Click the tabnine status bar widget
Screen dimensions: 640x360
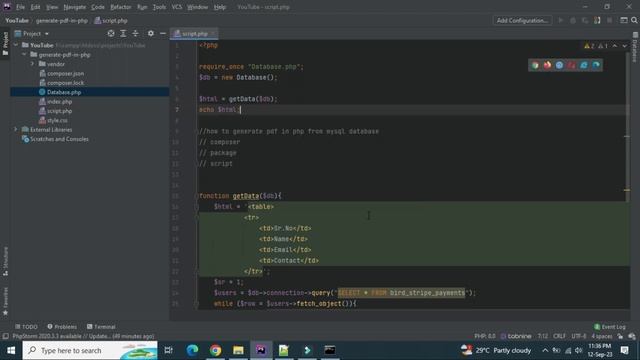[516, 336]
